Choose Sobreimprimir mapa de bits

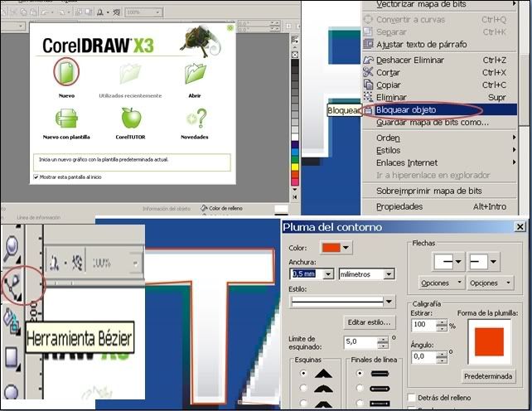click(x=440, y=191)
